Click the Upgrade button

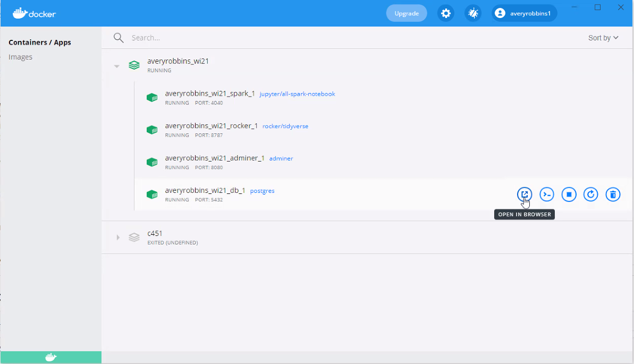407,13
